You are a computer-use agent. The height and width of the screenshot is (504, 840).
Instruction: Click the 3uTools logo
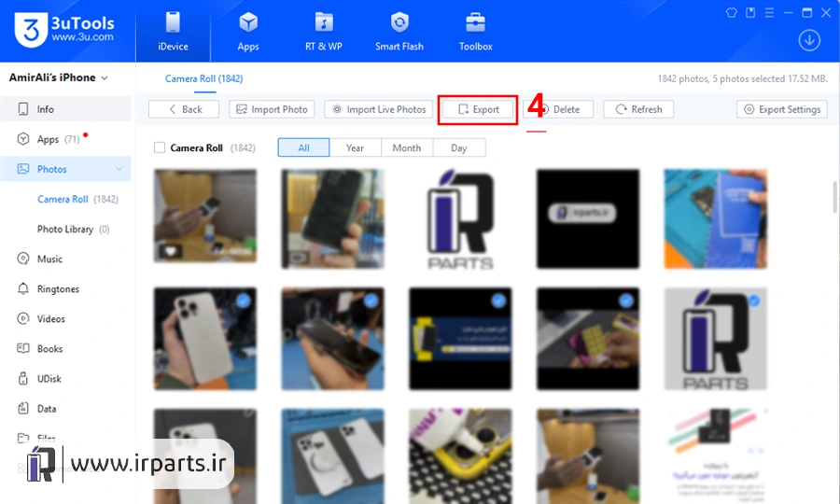point(64,30)
